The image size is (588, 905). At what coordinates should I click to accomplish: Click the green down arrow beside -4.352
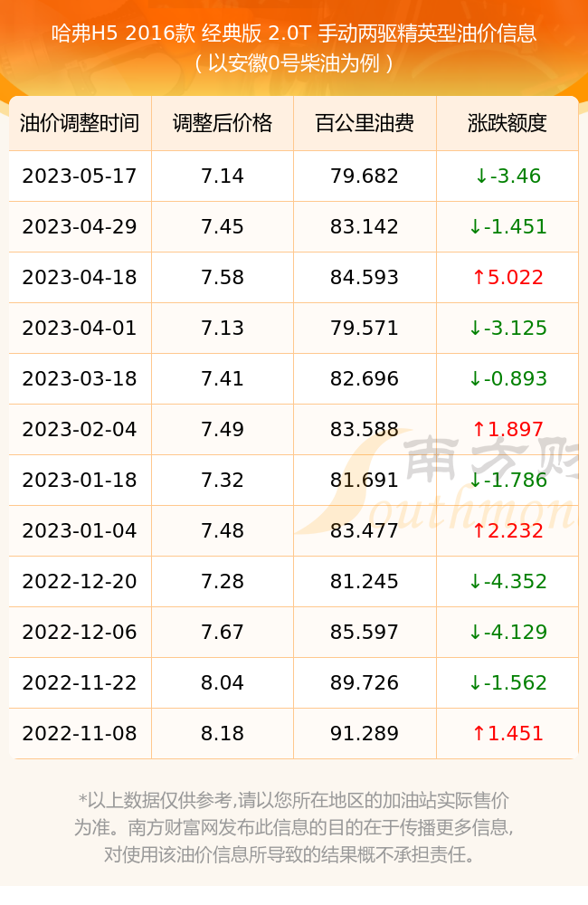tap(475, 581)
